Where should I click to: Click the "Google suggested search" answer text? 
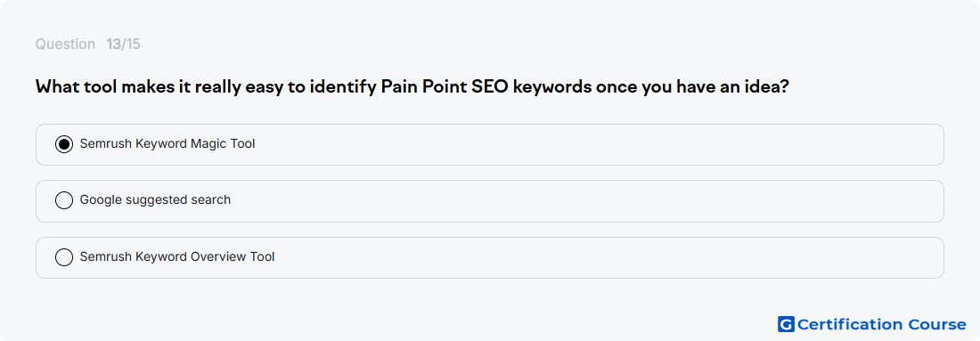[155, 200]
